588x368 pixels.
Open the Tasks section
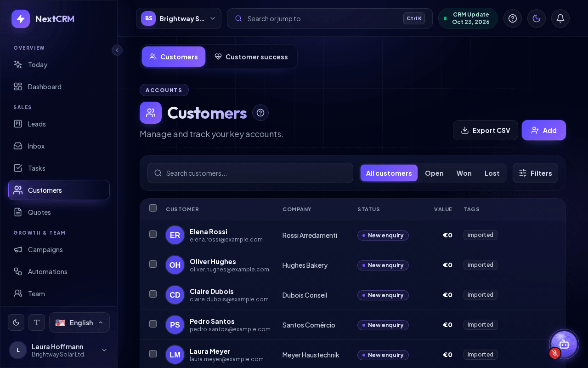coord(59,168)
